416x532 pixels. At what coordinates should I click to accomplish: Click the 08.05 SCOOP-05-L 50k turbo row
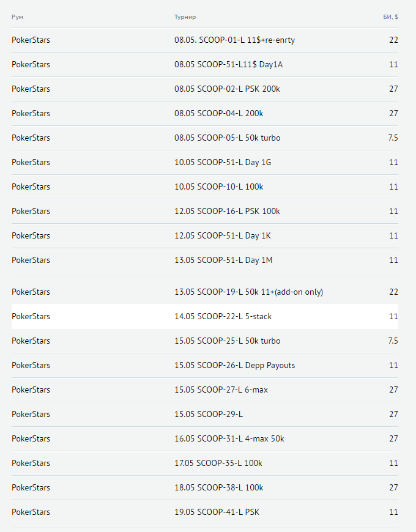pyautogui.click(x=227, y=138)
